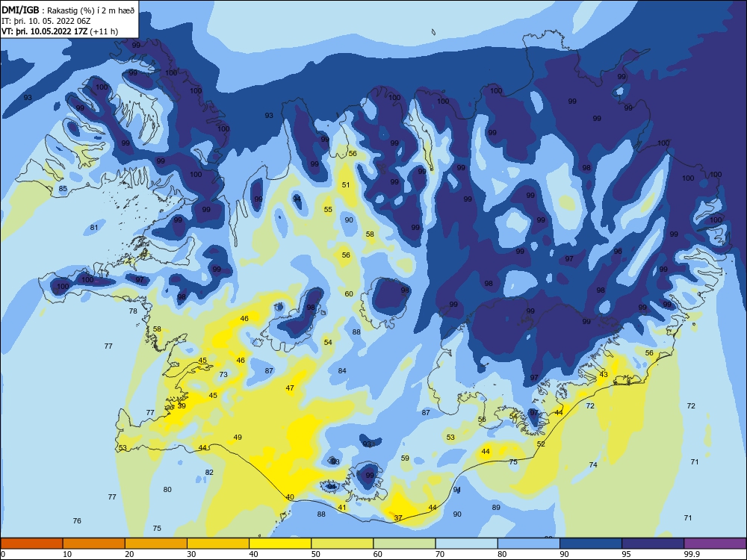Click the map value 47

[290, 388]
